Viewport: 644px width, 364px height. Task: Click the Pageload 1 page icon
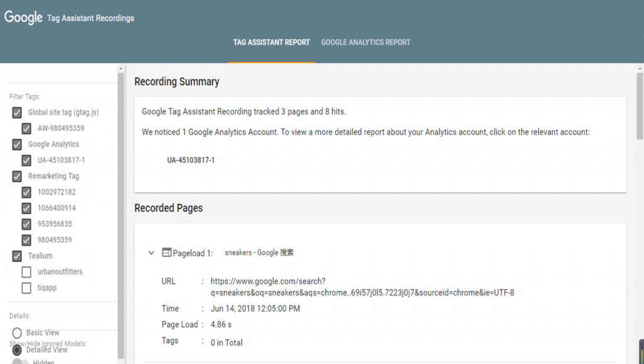tap(167, 253)
